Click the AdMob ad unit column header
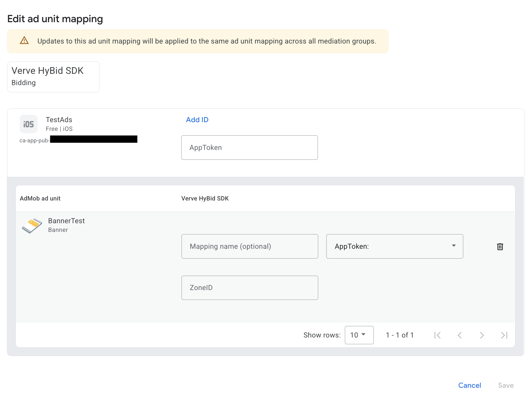The height and width of the screenshot is (397, 532). 40,198
